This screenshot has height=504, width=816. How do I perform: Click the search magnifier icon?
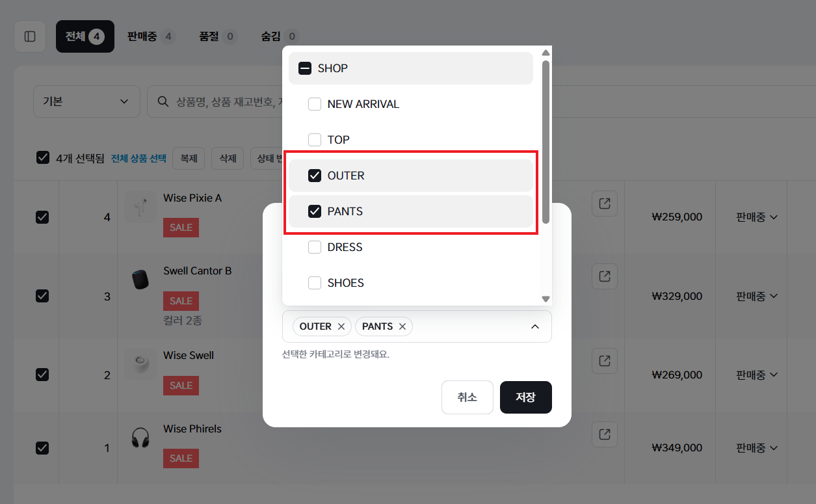coord(163,101)
